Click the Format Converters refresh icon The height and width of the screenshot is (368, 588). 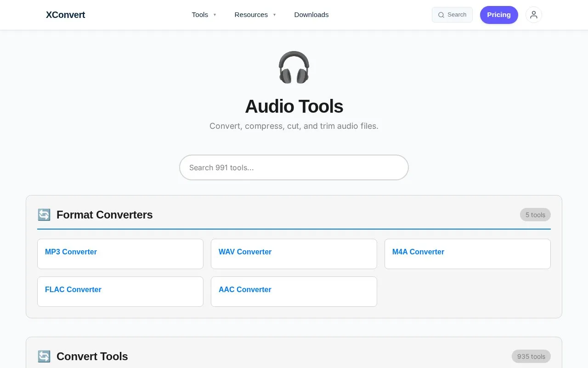tap(44, 215)
